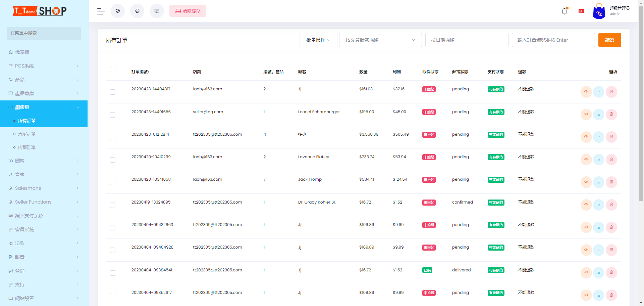Click the print POS icon in header

(x=137, y=11)
